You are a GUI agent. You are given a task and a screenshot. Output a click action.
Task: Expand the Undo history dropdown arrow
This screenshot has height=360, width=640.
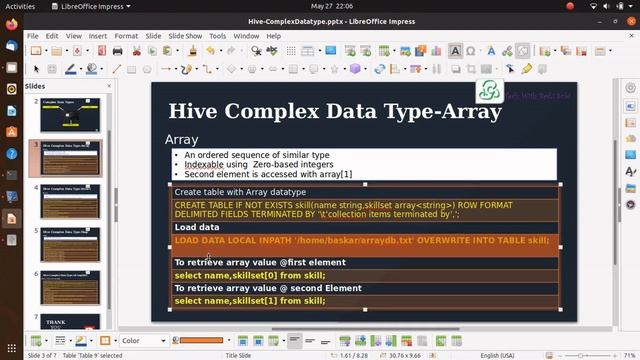(221, 51)
